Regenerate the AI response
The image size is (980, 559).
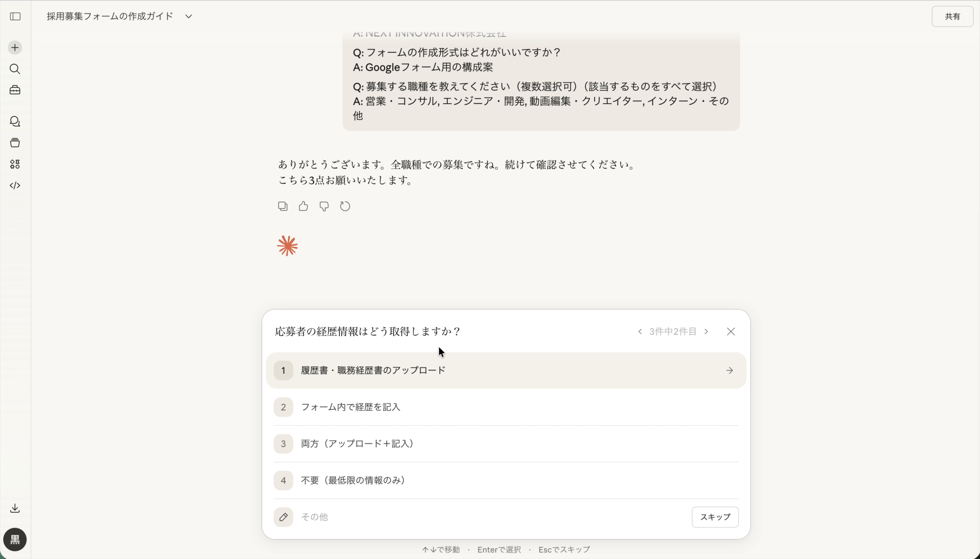[345, 206]
